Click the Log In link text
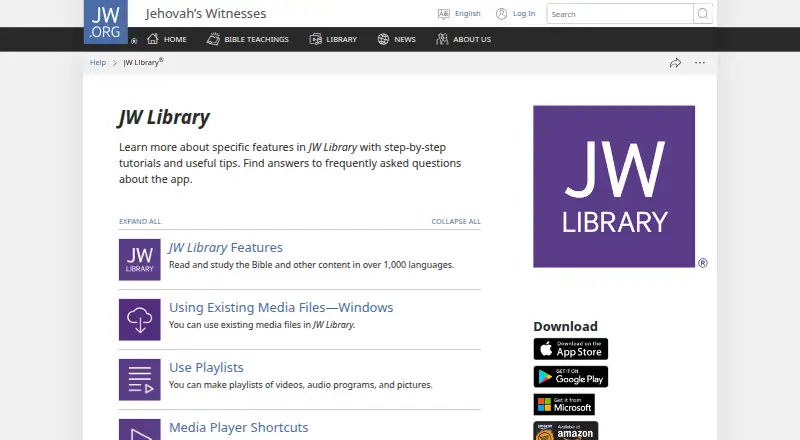This screenshot has width=800, height=440. pyautogui.click(x=524, y=14)
